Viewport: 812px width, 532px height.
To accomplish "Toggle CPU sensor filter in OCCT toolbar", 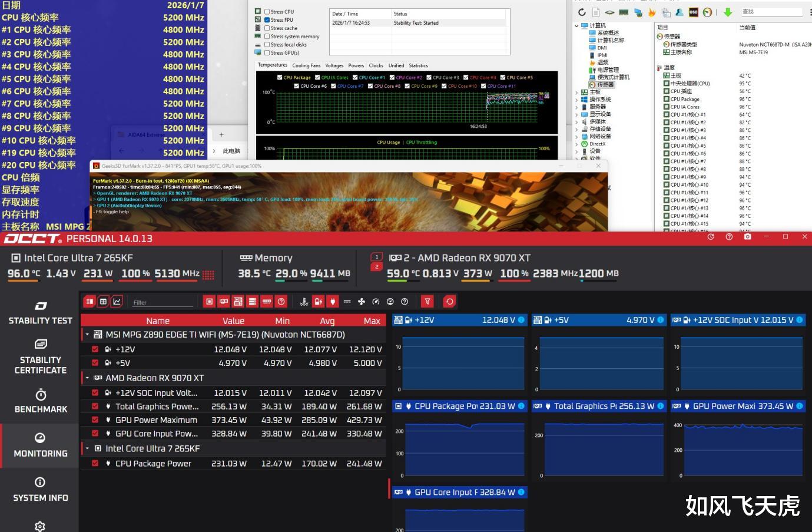I will (x=209, y=302).
